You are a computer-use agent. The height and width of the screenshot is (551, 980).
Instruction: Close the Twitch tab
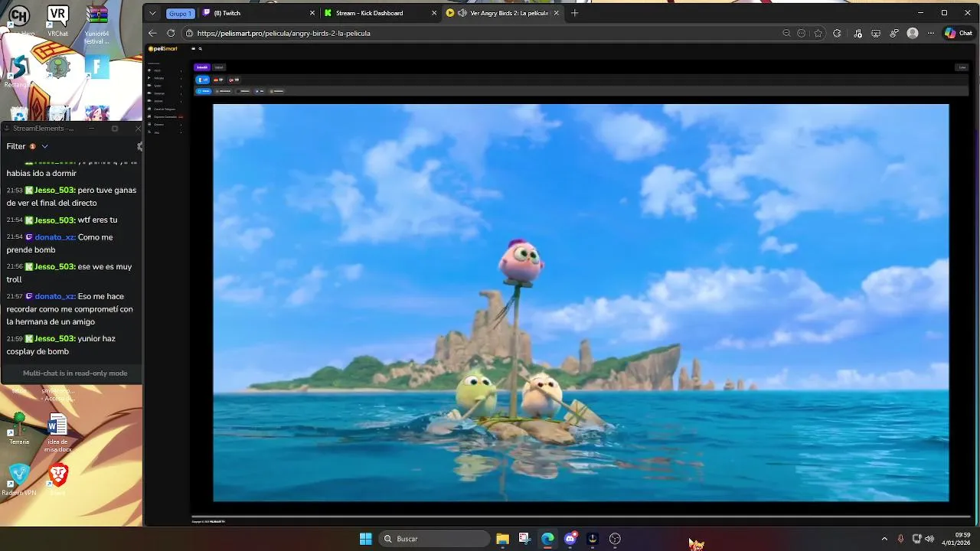coord(312,13)
